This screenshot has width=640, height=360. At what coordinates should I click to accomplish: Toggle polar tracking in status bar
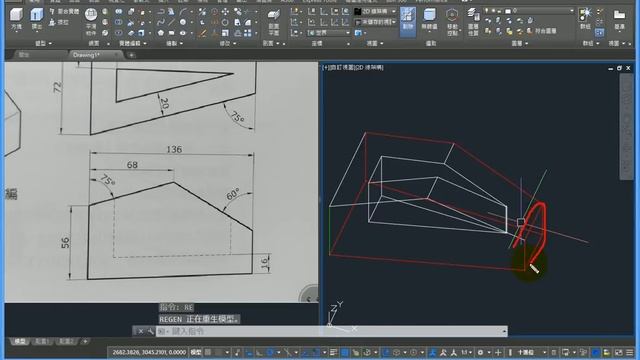270,352
